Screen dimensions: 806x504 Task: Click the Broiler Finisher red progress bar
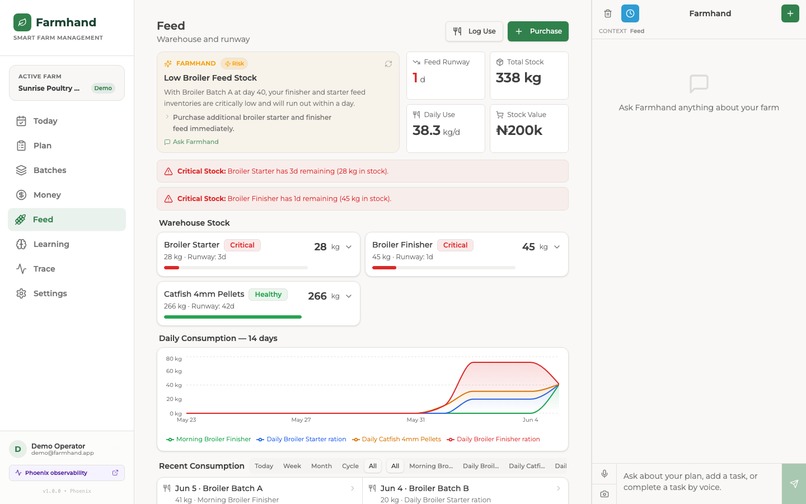tap(384, 267)
